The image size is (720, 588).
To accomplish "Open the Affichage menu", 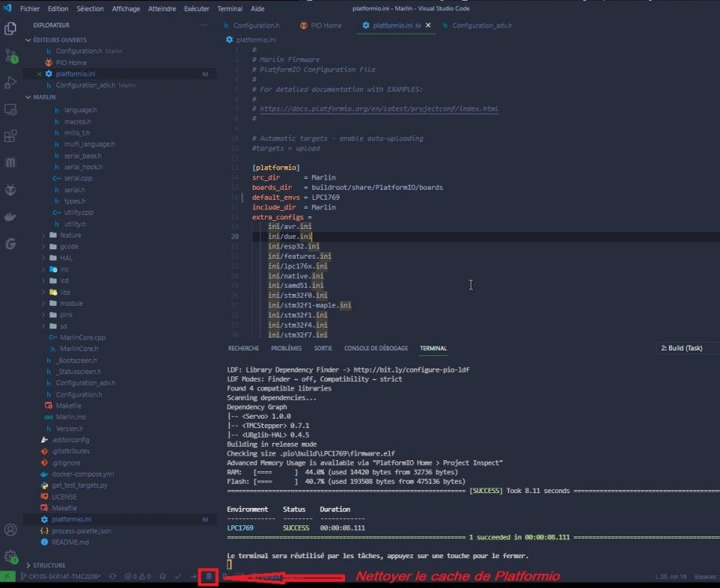I will point(125,9).
